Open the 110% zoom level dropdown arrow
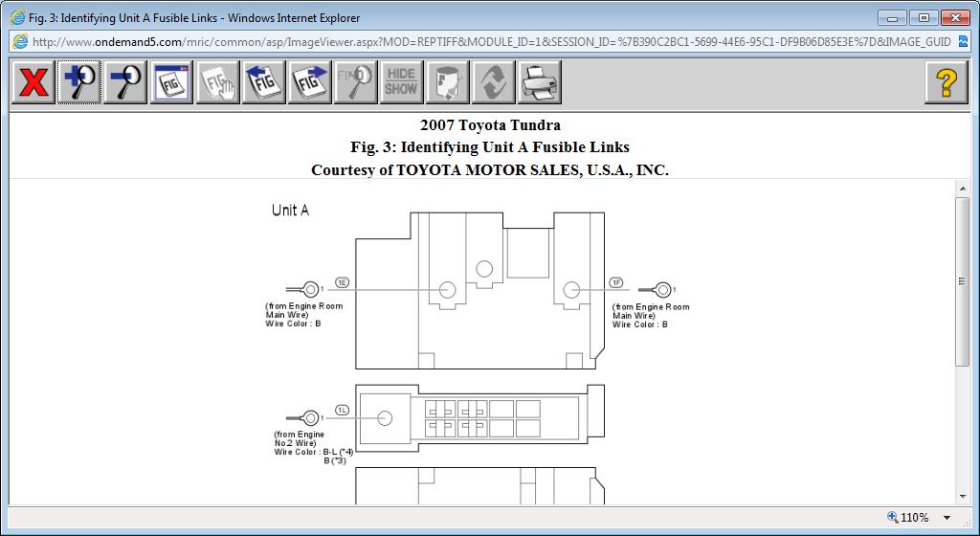The image size is (980, 536). click(947, 518)
